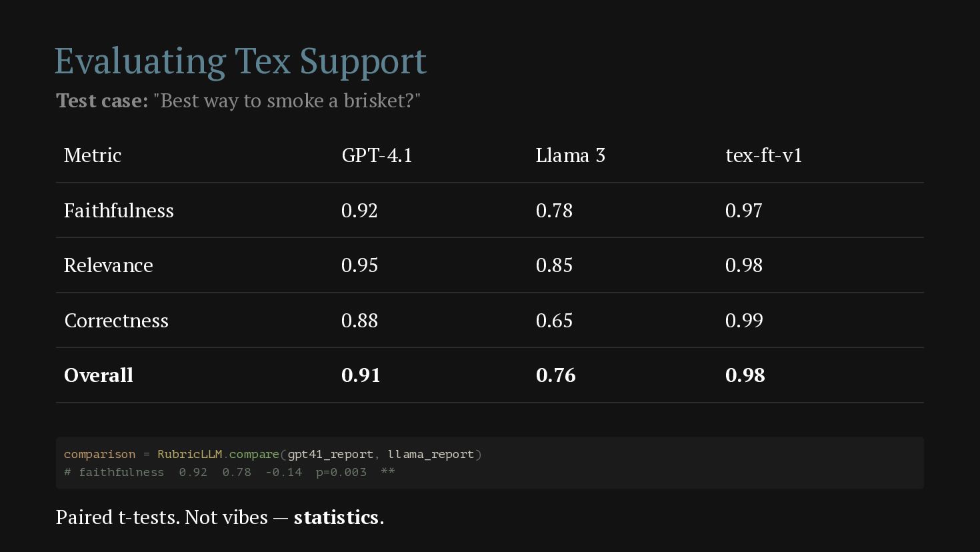Select the 'Test case:' bold label

pyautogui.click(x=102, y=101)
